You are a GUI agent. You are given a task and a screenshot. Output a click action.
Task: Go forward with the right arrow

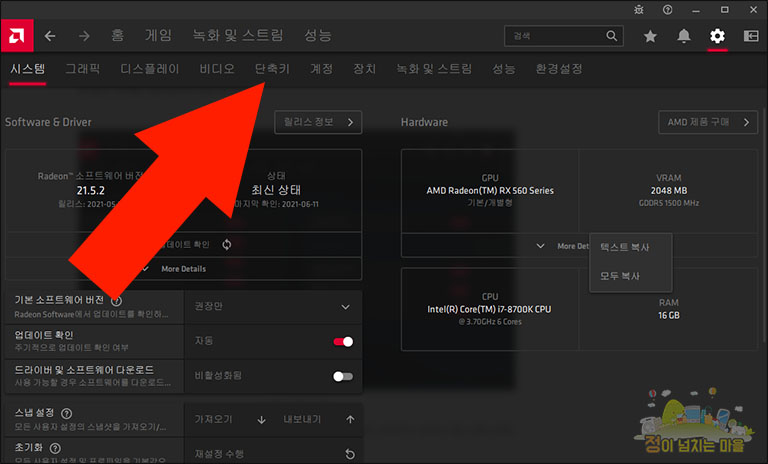(84, 36)
